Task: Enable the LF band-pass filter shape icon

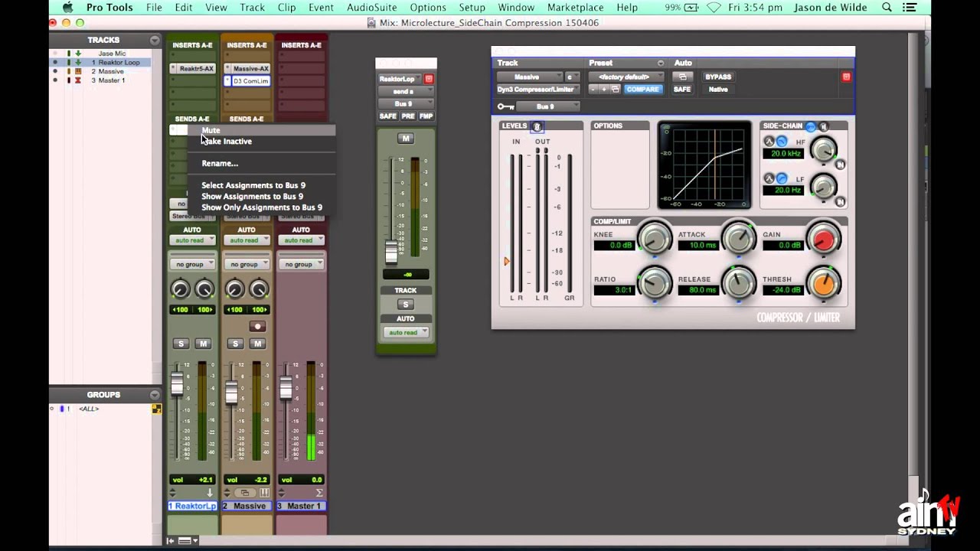Action: (769, 178)
